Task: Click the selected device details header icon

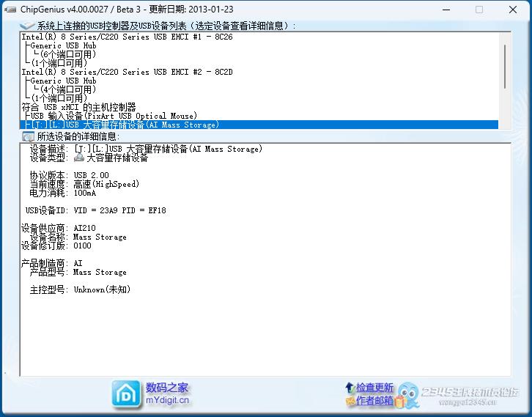Action: point(29,136)
